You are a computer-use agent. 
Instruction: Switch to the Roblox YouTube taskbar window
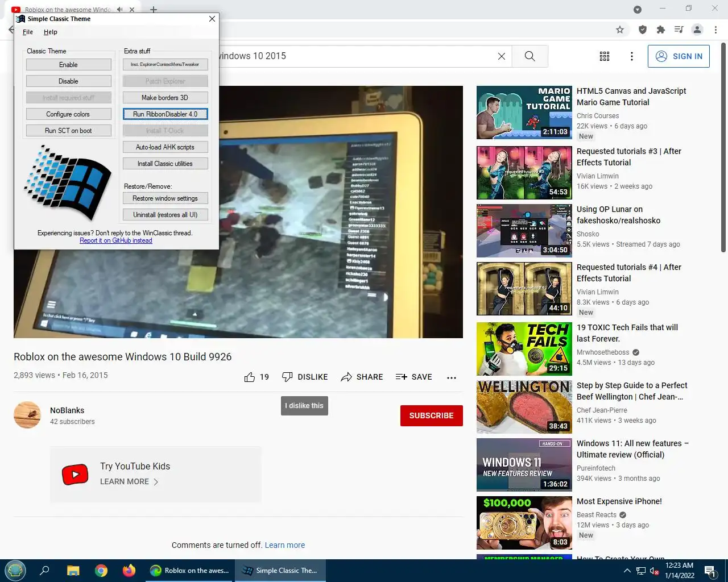[x=189, y=571]
